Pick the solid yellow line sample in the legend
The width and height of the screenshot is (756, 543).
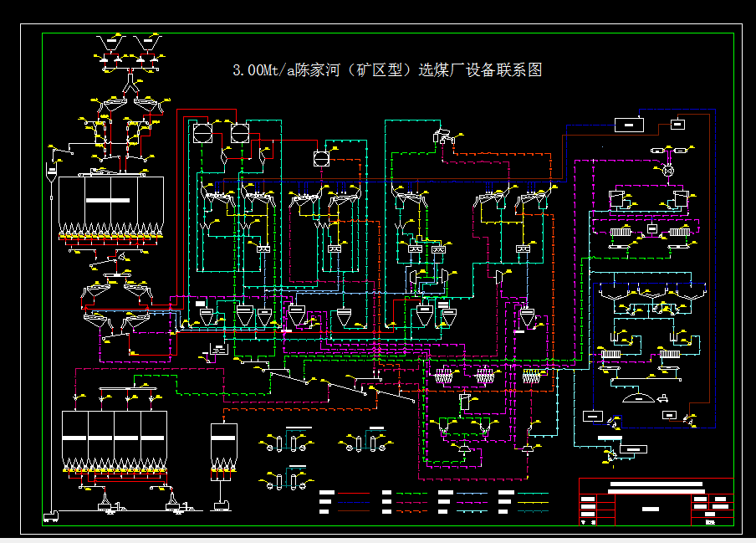tap(533, 503)
